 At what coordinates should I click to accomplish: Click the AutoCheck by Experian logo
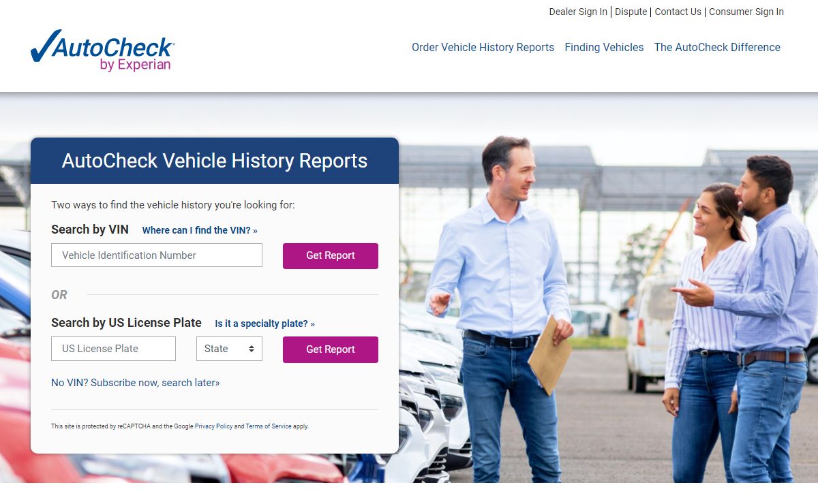103,50
